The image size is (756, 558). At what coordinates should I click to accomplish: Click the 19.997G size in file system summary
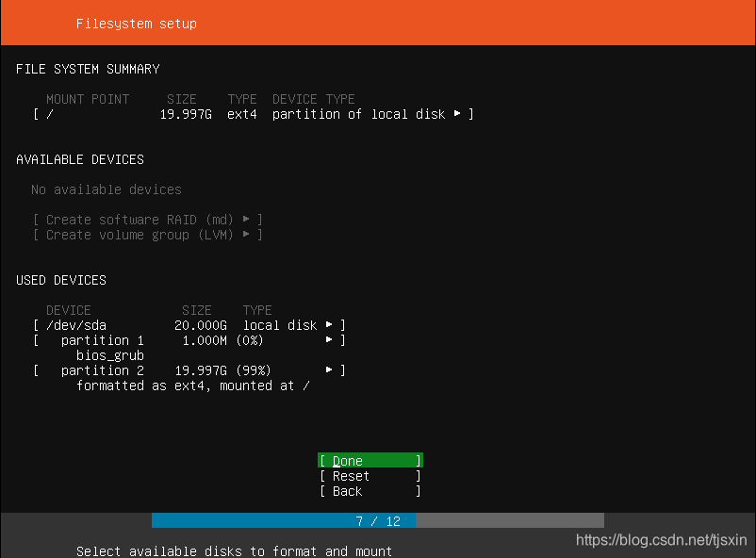186,114
